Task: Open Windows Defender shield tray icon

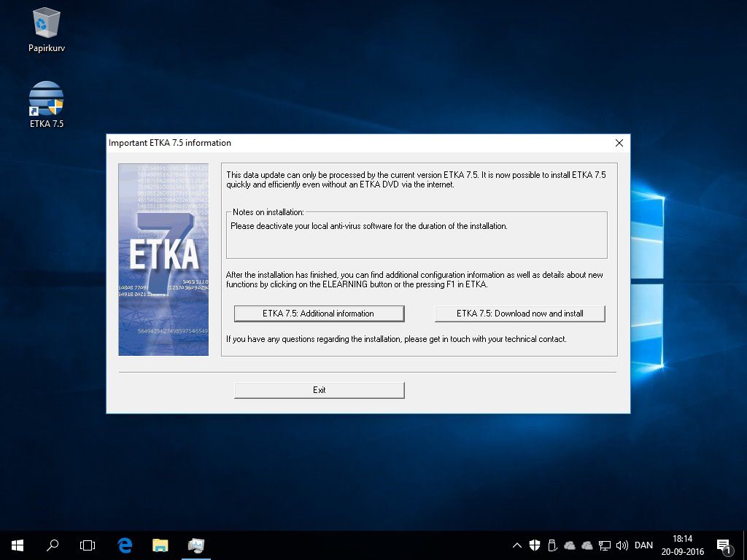Action: click(x=535, y=545)
